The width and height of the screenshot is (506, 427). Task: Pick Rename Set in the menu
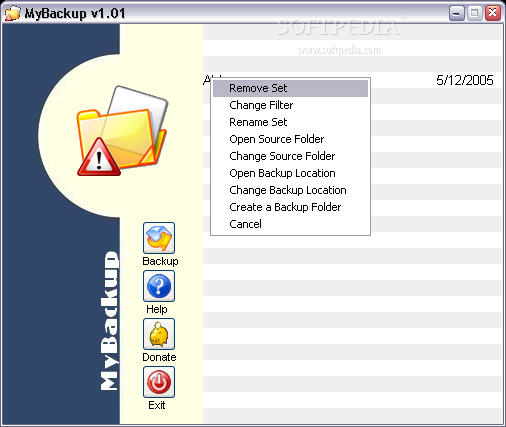coord(290,122)
